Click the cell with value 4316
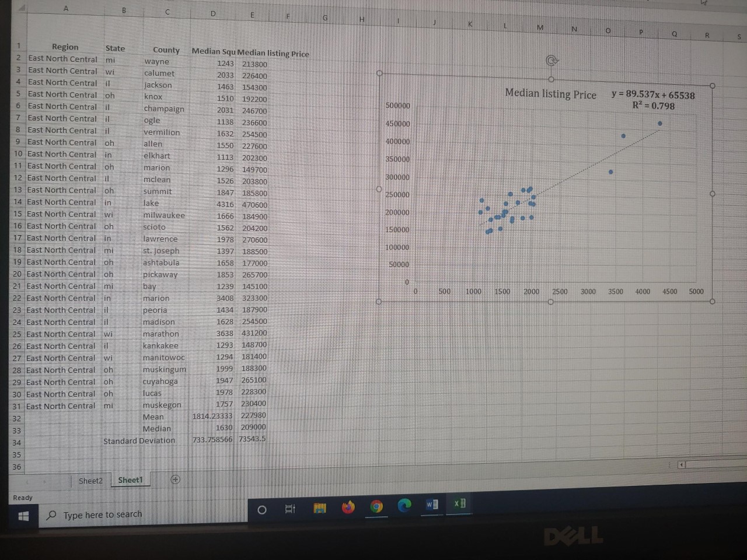This screenshot has height=560, width=747. coord(225,204)
